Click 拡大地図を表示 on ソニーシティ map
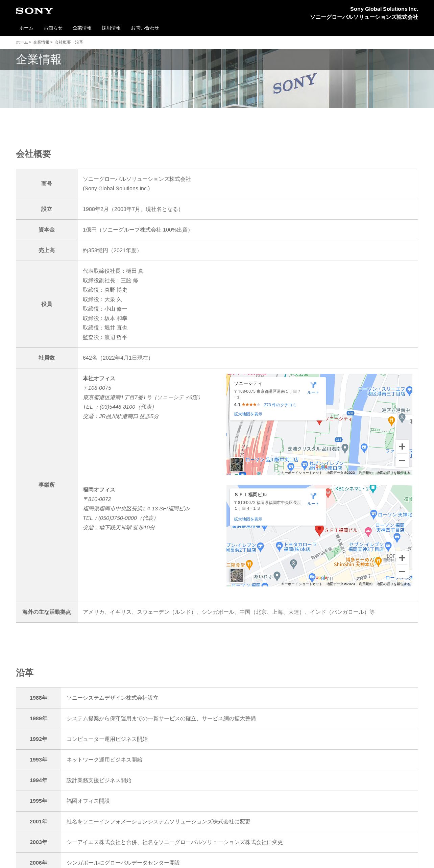 248,414
